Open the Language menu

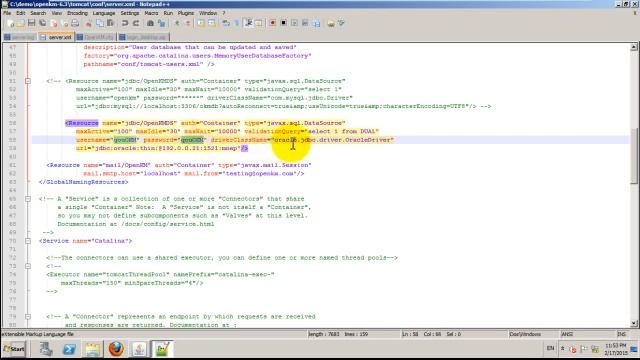(x=104, y=13)
